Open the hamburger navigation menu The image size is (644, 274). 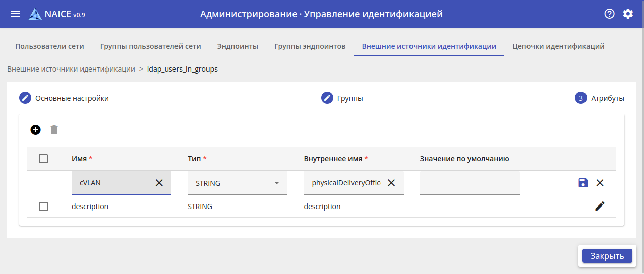(x=16, y=14)
